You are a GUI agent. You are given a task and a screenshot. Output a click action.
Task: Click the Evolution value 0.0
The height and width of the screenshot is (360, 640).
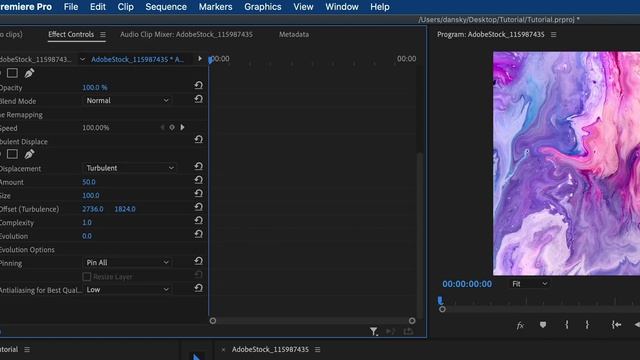pos(87,236)
